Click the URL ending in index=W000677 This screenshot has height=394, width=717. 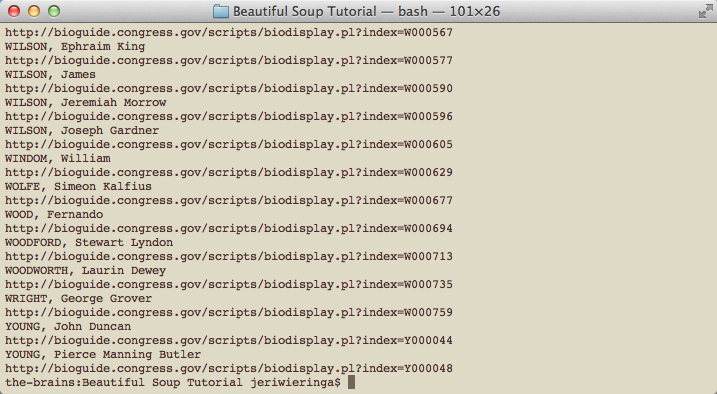tap(229, 200)
